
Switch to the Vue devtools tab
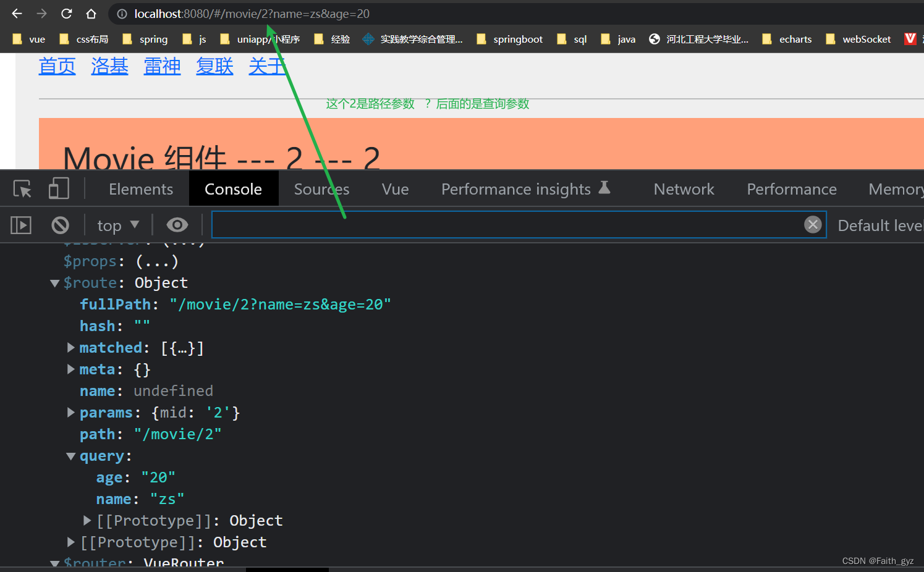(395, 189)
